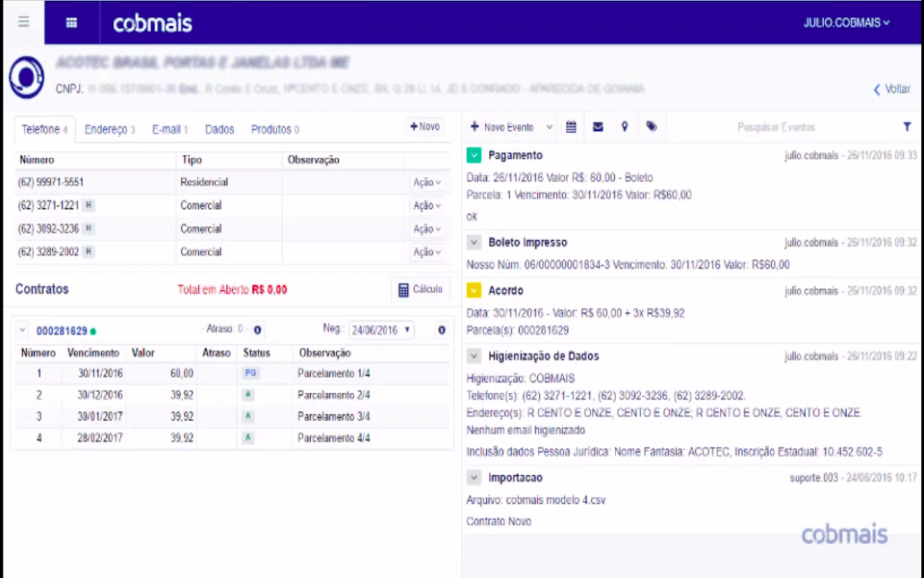Click the Vencimento column header

(x=93, y=353)
